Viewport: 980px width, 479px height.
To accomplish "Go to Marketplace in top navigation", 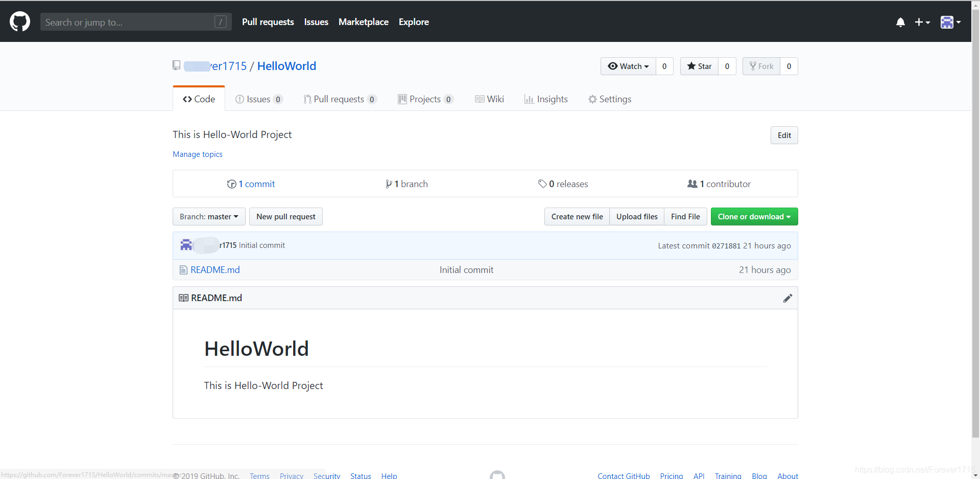I will click(363, 22).
